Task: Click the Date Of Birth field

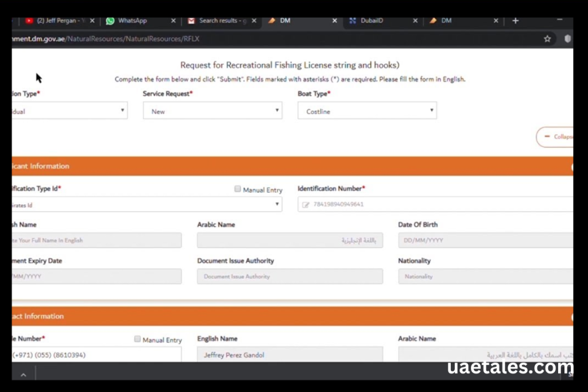Action: click(485, 240)
